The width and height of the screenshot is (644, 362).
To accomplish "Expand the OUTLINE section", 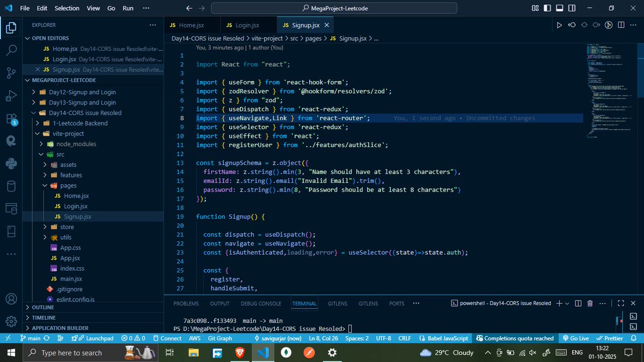I will tap(43, 307).
